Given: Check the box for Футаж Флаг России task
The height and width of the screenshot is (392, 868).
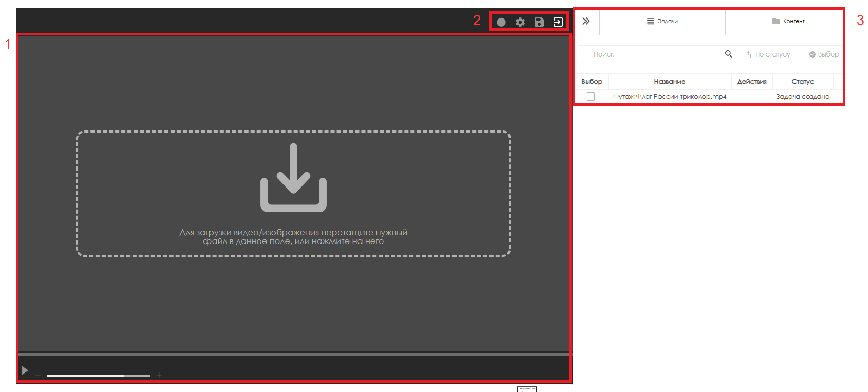Looking at the screenshot, I should pos(591,97).
